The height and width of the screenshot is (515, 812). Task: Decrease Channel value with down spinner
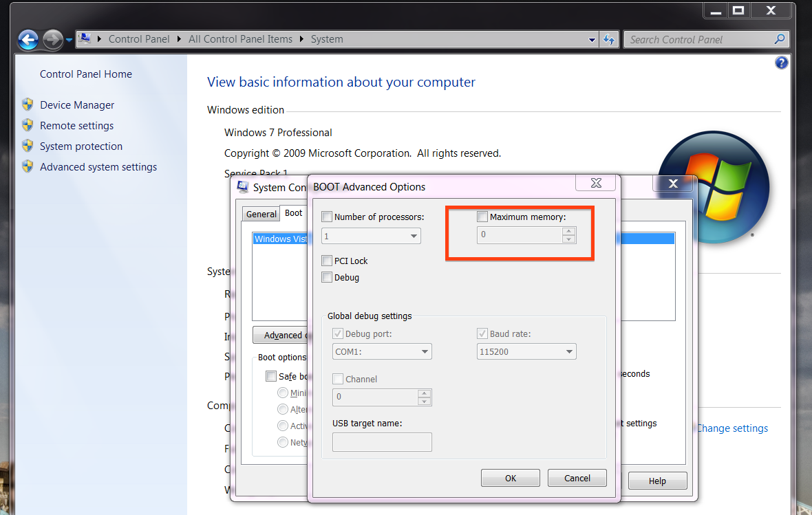424,402
